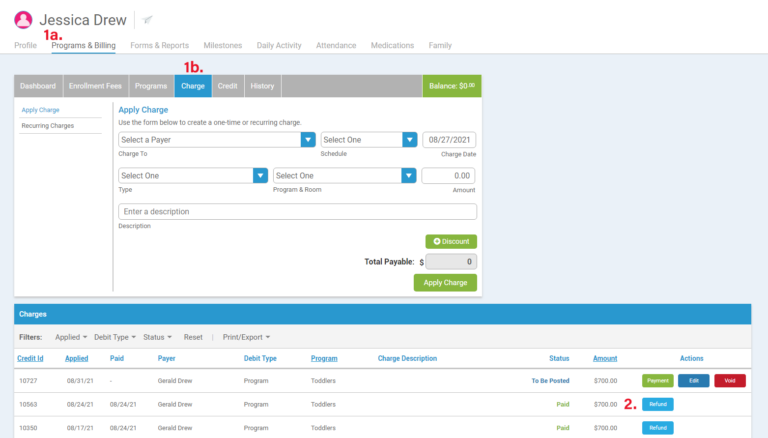Expand the Select a Payer dropdown

[217, 140]
